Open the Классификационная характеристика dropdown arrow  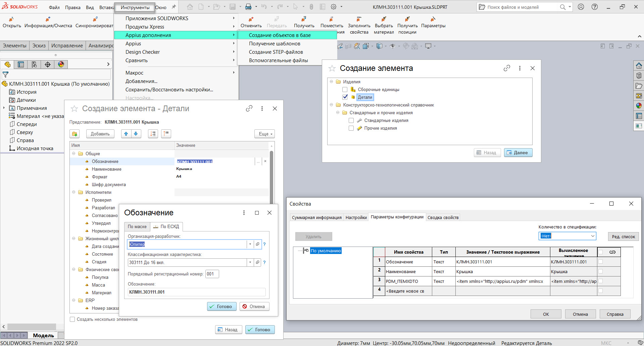(x=250, y=262)
